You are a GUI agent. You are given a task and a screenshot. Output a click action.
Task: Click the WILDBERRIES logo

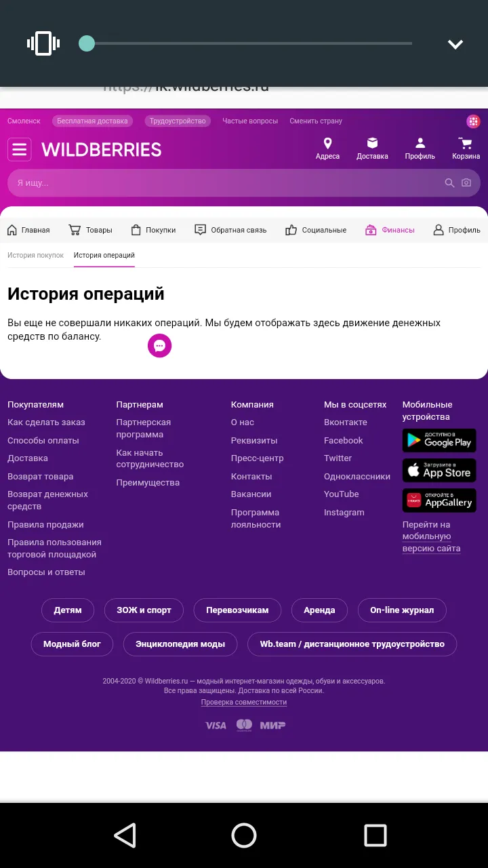102,149
